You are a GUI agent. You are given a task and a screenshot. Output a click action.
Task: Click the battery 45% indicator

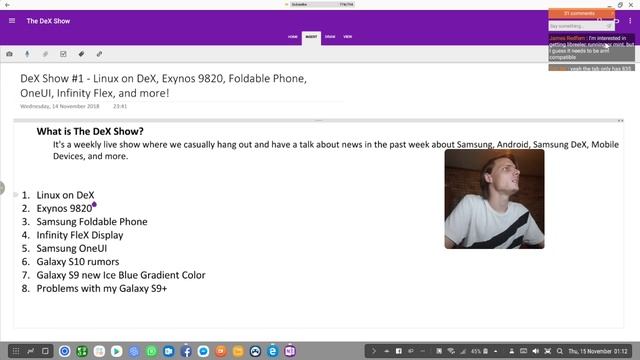point(479,351)
